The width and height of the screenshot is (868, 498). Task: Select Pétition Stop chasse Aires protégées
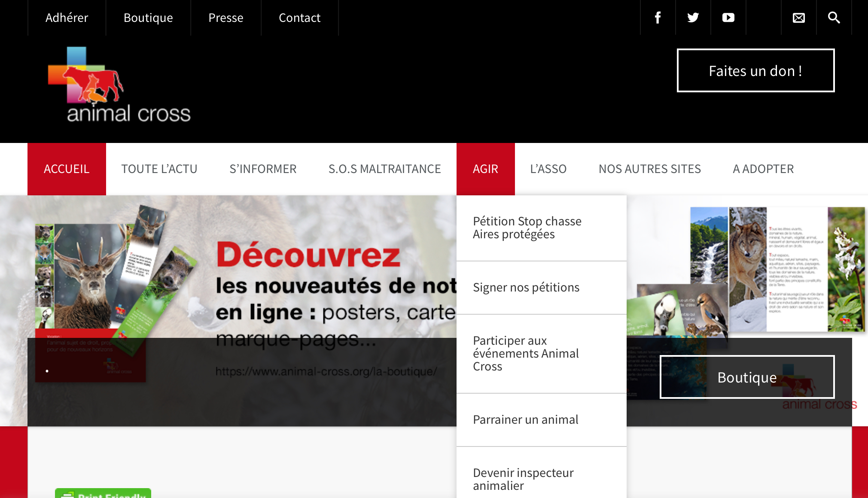pos(541,228)
